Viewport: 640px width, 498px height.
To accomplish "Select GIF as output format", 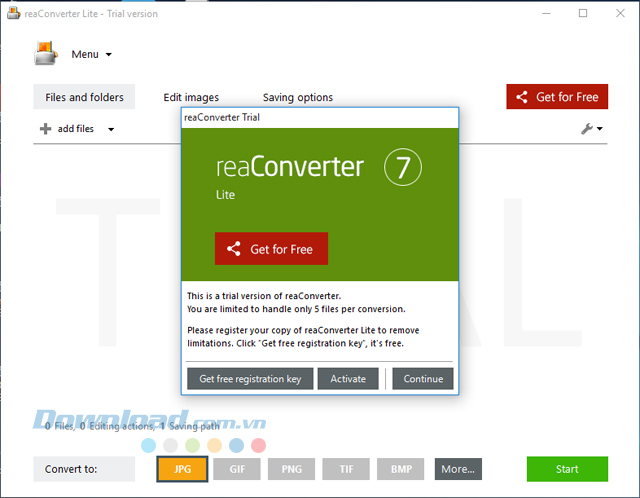I will (x=236, y=469).
